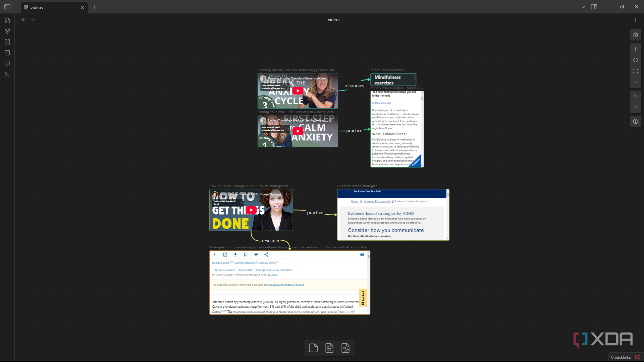Reset canvas zoom
The width and height of the screenshot is (644, 362).
click(636, 60)
